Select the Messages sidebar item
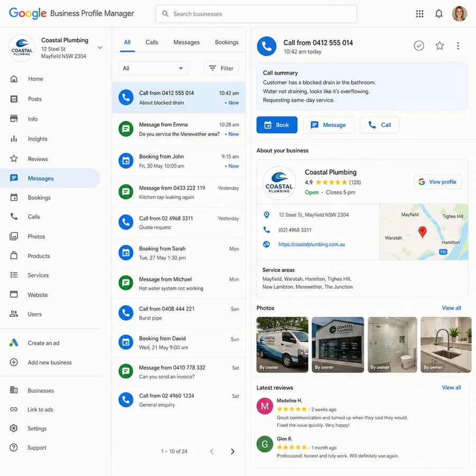This screenshot has height=476, width=476. (50, 178)
